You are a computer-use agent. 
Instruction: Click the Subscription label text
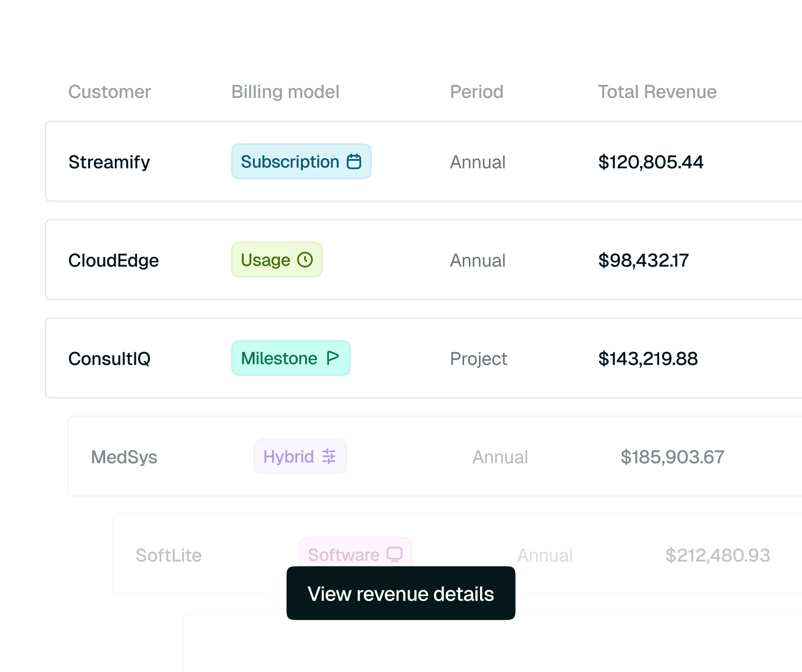[290, 162]
